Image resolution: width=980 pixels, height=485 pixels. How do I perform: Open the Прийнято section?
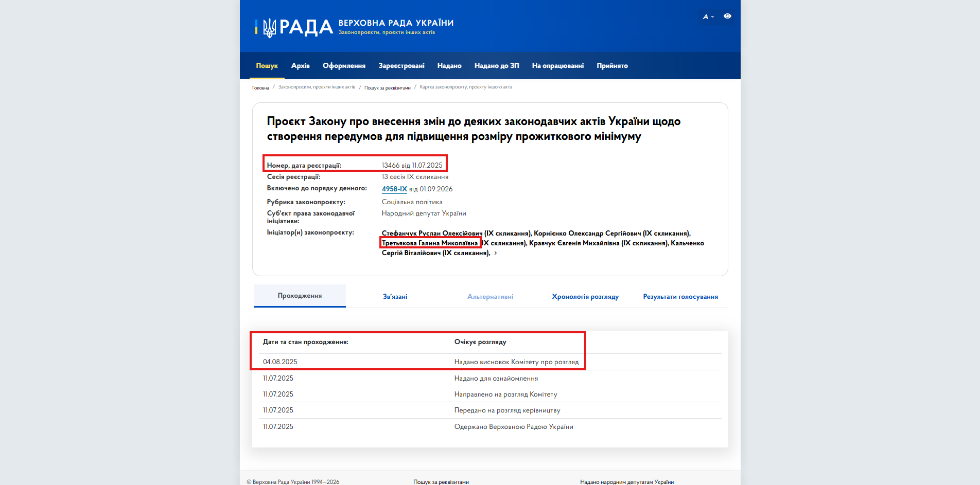(612, 65)
